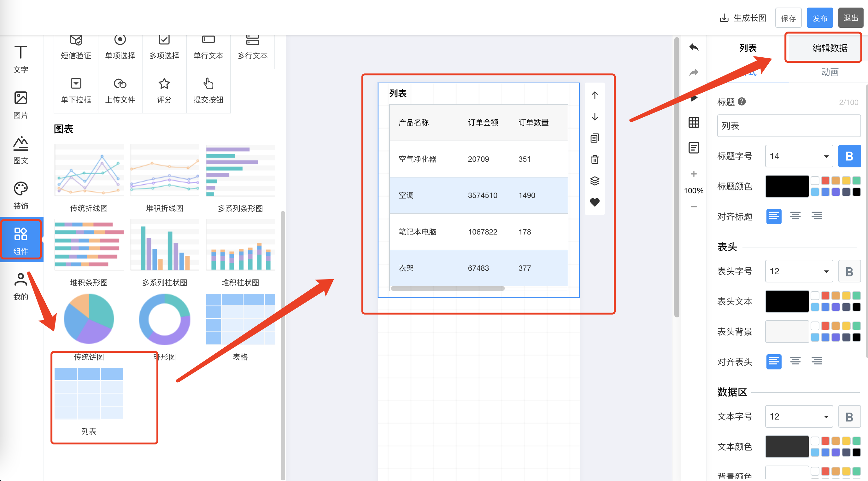The width and height of the screenshot is (868, 481).
Task: Click the blue 发布 button
Action: click(x=819, y=18)
